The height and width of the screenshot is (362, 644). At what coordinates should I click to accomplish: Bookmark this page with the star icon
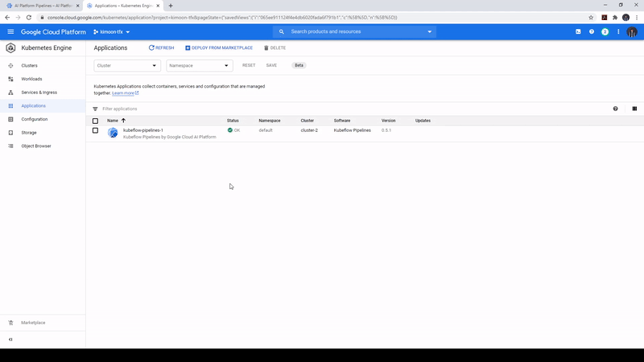[x=591, y=18]
